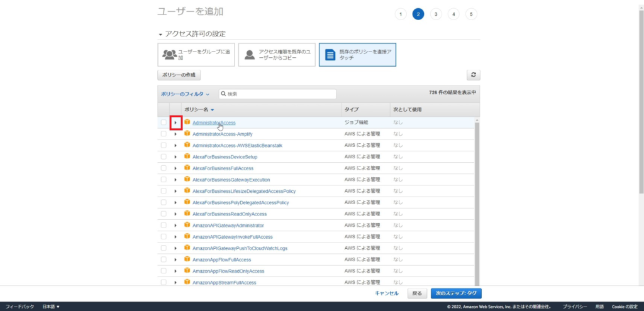Image resolution: width=644 pixels, height=311 pixels.
Task: Click the orange policy icon beside AdministratorAccess-Amplify
Action: pos(187,134)
